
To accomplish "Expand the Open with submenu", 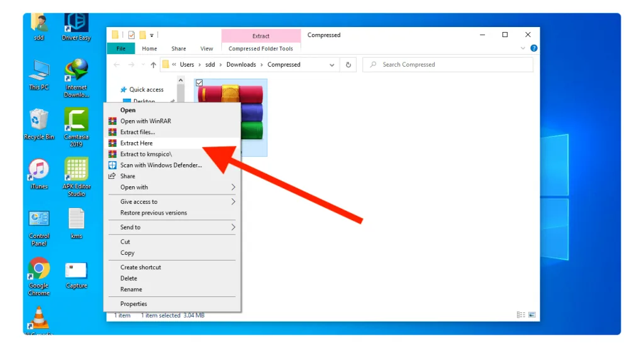I will point(172,188).
